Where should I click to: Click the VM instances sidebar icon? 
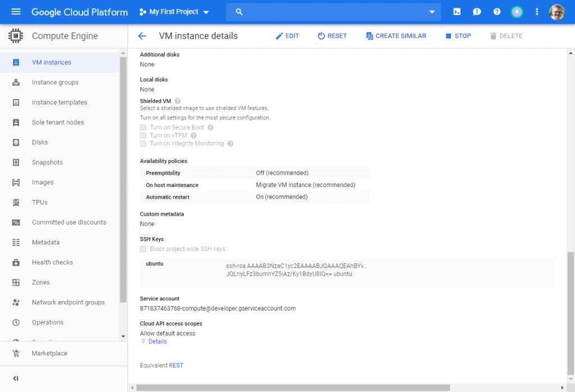16,62
